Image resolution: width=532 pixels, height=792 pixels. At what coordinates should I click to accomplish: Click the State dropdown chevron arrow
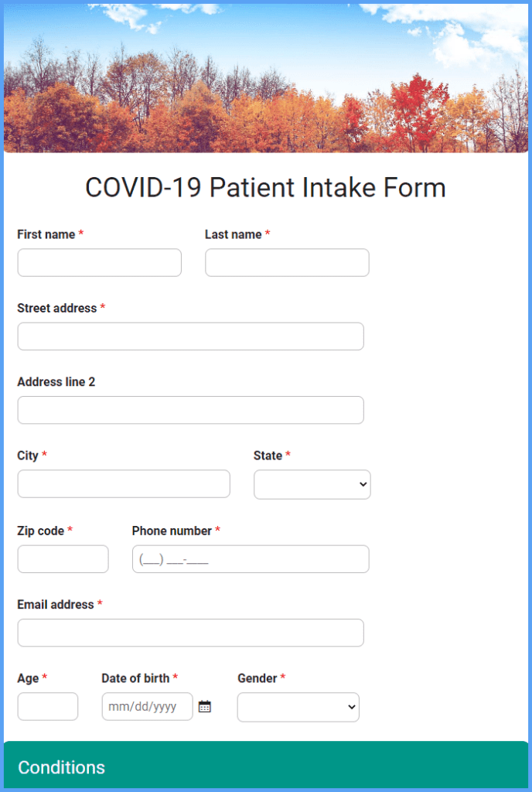(361, 484)
